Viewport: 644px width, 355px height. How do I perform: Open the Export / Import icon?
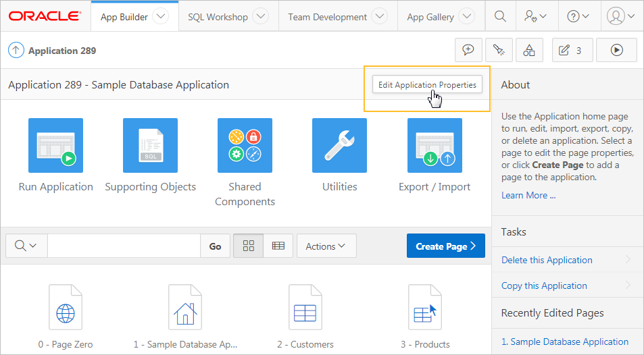pyautogui.click(x=435, y=145)
